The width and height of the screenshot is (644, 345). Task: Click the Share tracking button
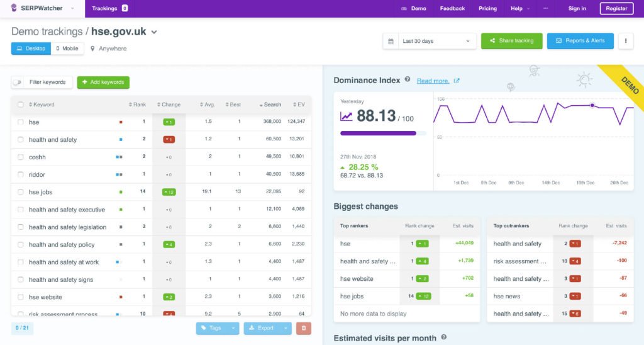[512, 41]
